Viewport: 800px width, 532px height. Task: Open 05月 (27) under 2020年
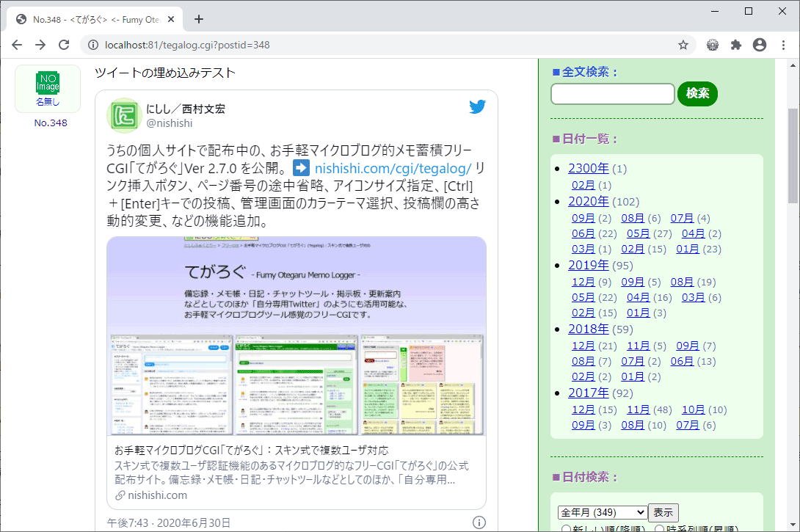(x=639, y=233)
